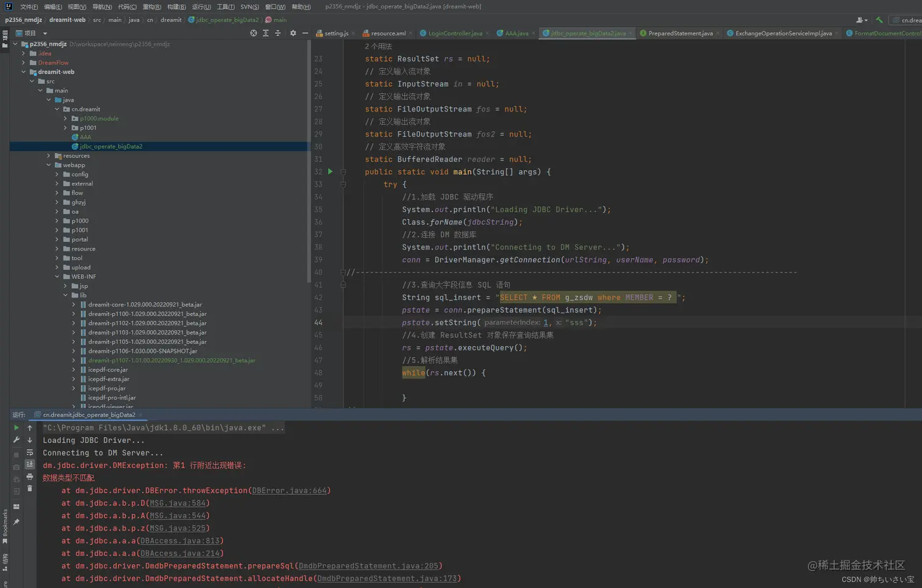This screenshot has height=588, width=922.
Task: Open Structure tool window on left edge
Action: (5, 562)
